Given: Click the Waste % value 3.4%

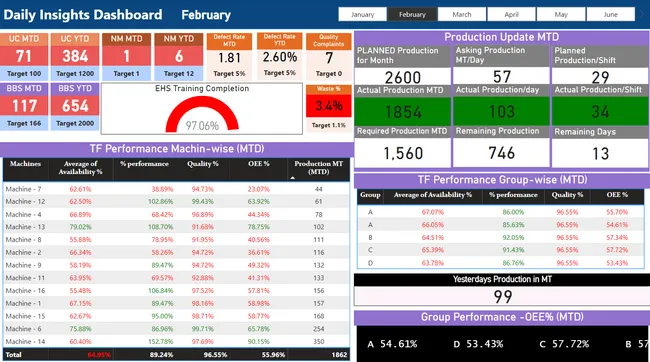Looking at the screenshot, I should (x=329, y=106).
